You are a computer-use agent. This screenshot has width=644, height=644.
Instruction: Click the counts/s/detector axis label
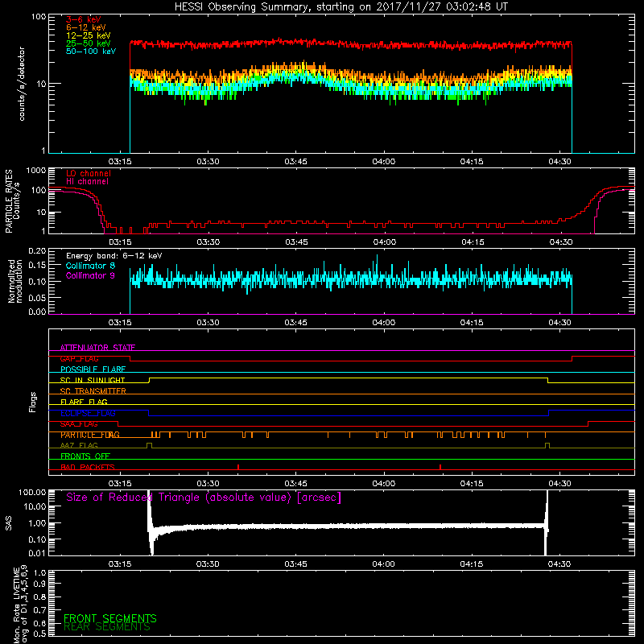22,84
